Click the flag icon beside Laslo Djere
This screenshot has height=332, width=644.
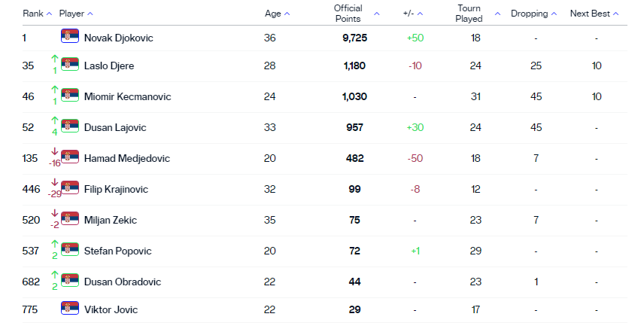click(70, 65)
